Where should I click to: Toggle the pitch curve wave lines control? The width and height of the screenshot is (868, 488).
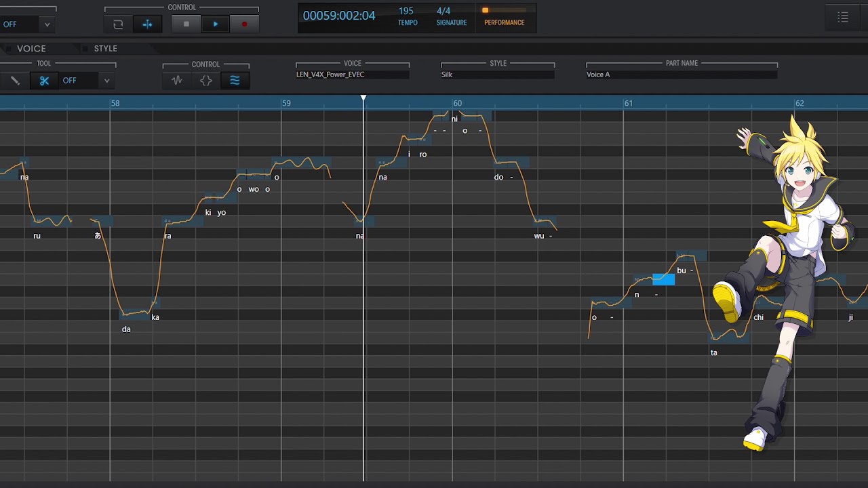tap(235, 81)
